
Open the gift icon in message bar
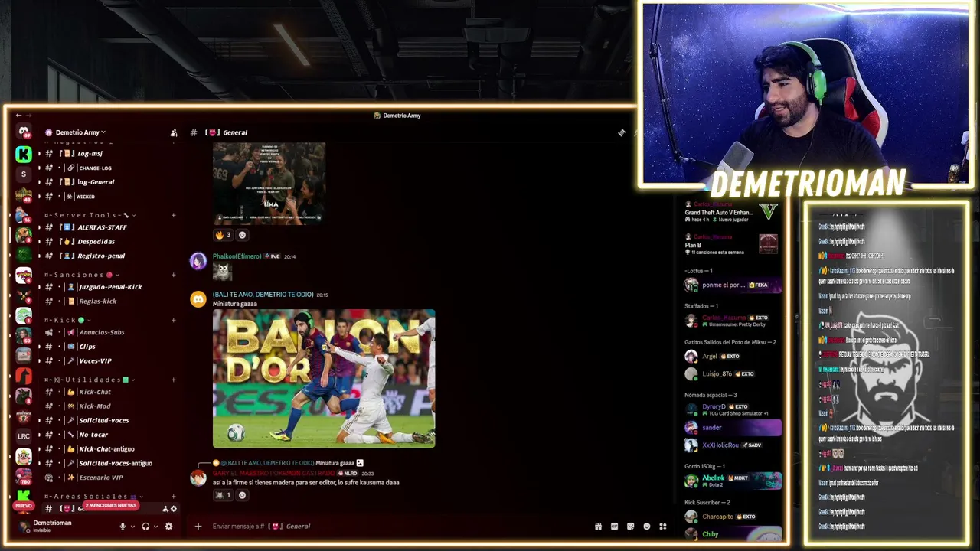pos(598,527)
